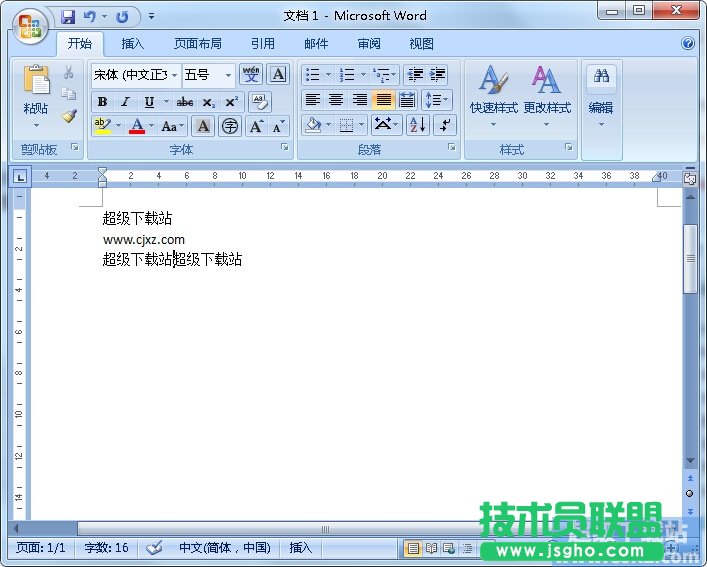Click the 字数: 16 word count in status bar

106,548
